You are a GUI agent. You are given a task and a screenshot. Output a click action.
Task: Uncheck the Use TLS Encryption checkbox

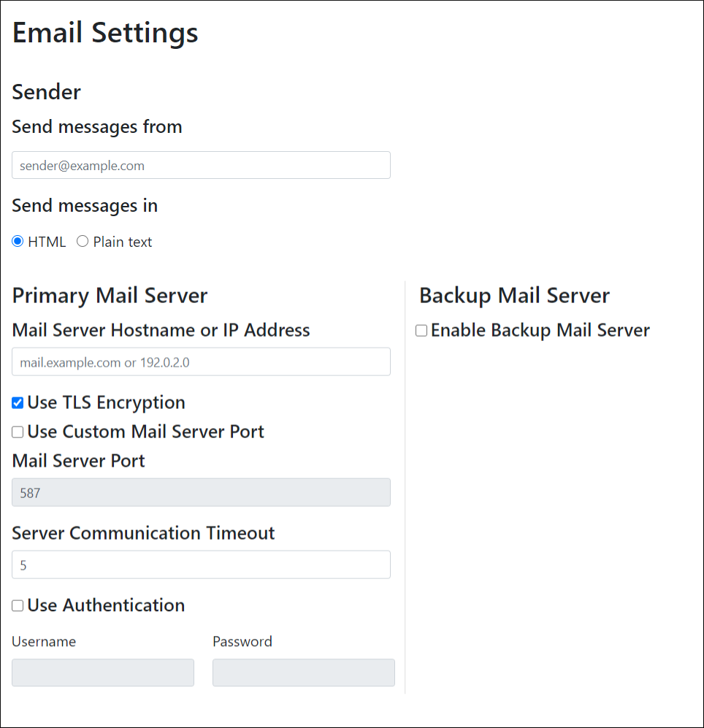(18, 403)
